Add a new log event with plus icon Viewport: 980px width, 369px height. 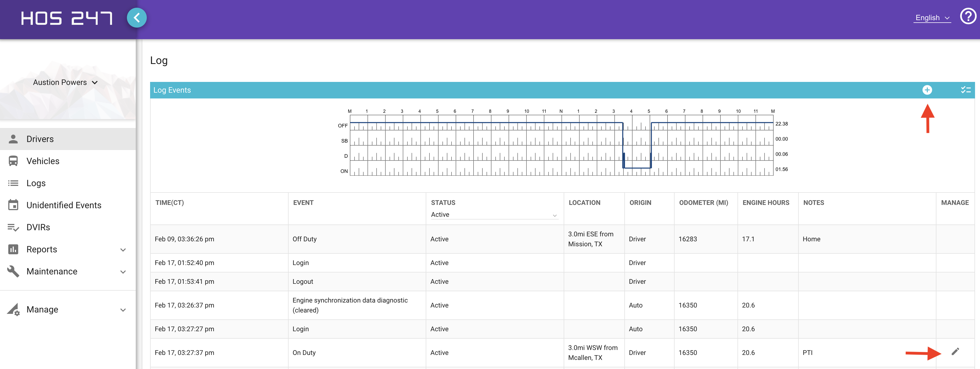[x=927, y=90]
